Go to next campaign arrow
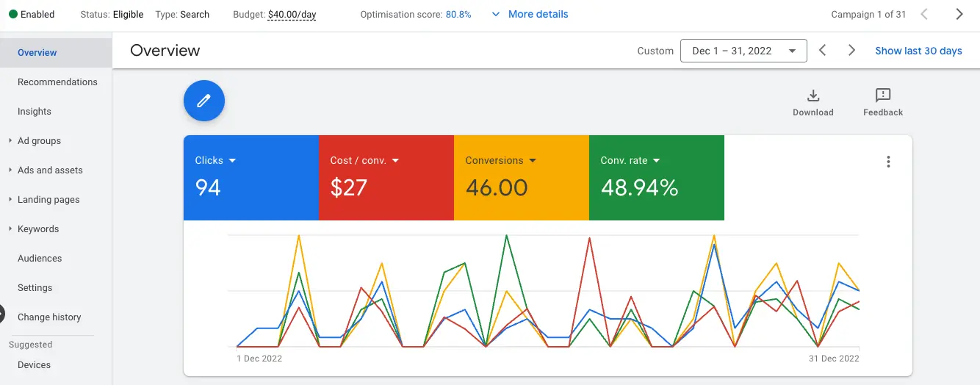The image size is (980, 385). (959, 14)
